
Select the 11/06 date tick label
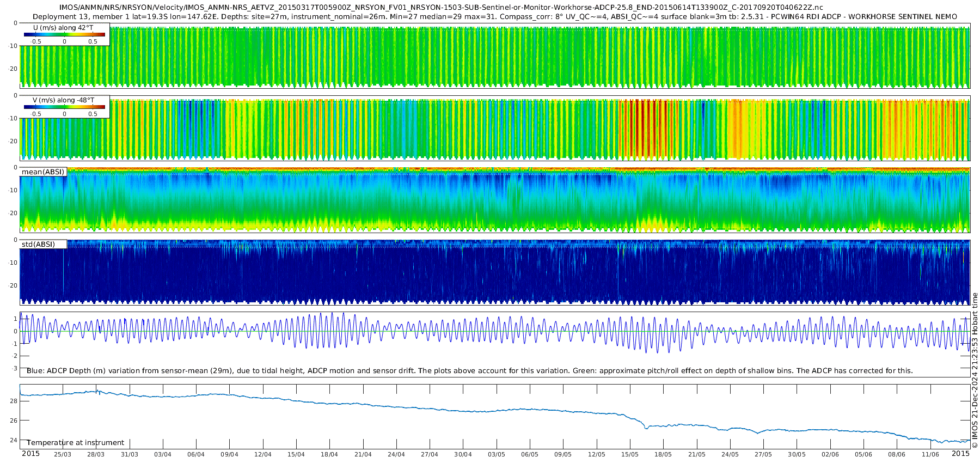tap(930, 454)
